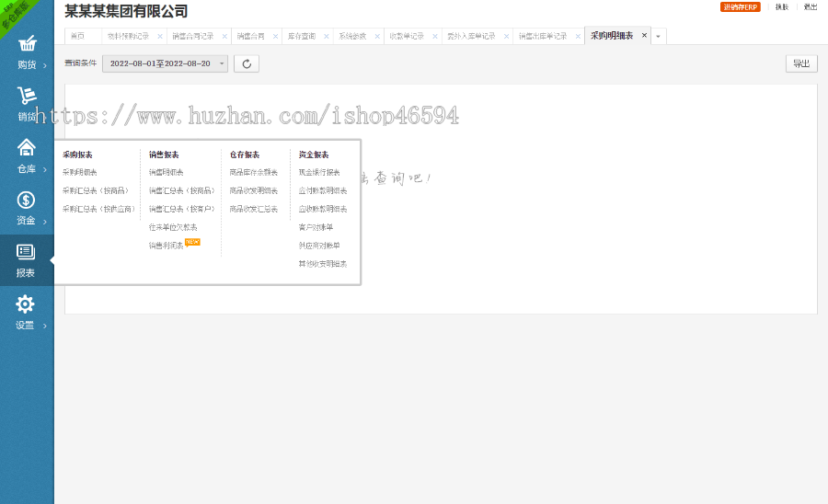Click the 某某某集团有限公司 company title
Viewport: 828px width, 504px height.
(x=126, y=11)
